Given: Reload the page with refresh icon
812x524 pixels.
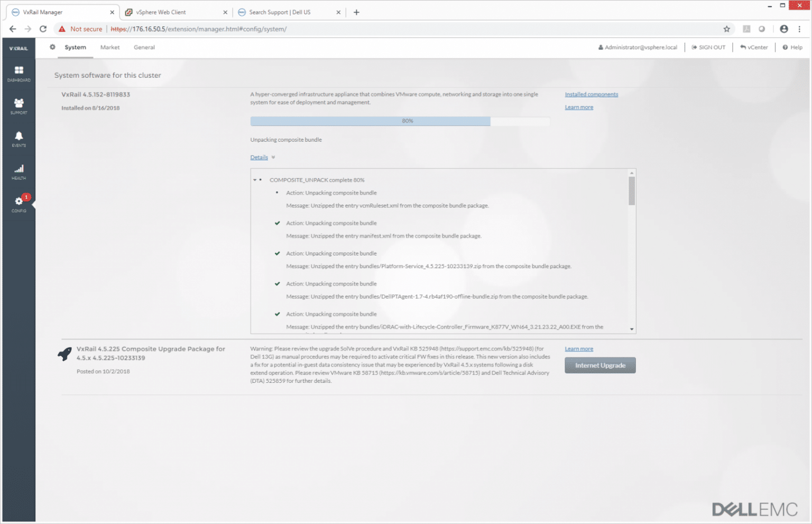Looking at the screenshot, I should (43, 29).
